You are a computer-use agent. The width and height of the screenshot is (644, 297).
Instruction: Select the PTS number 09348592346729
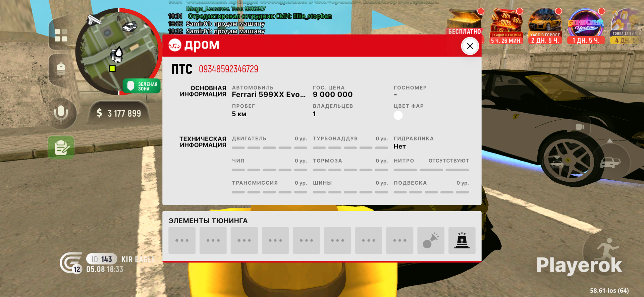tap(228, 69)
